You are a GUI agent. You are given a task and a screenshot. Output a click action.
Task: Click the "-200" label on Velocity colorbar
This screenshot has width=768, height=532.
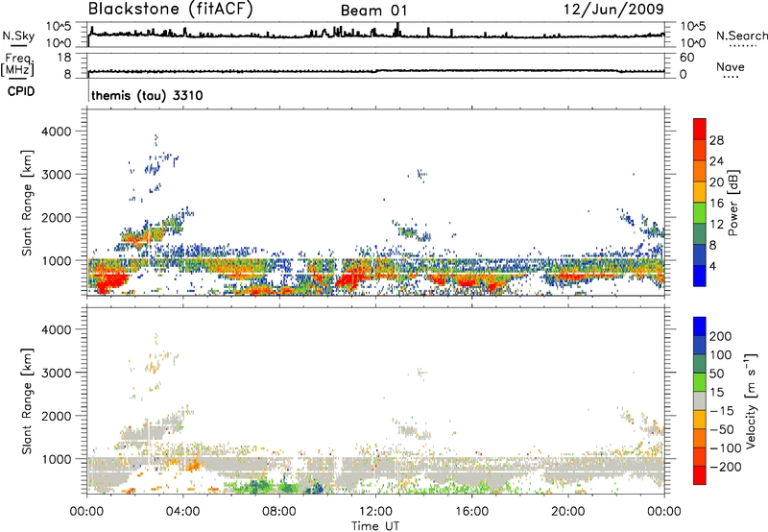pos(726,467)
